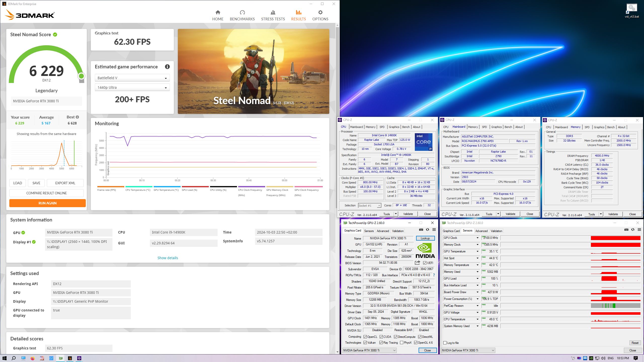Click CPU Clock Frequency purple legend swatch

252,187
